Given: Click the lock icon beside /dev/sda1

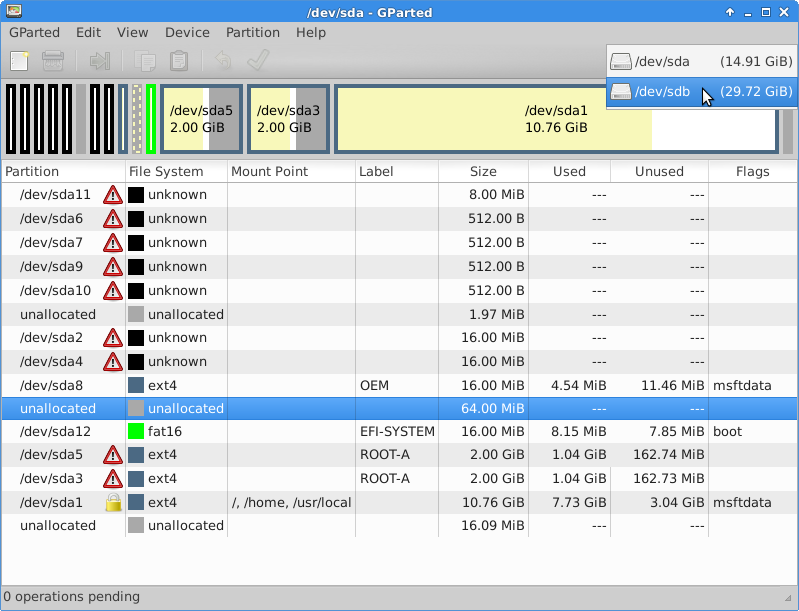Looking at the screenshot, I should [x=113, y=502].
